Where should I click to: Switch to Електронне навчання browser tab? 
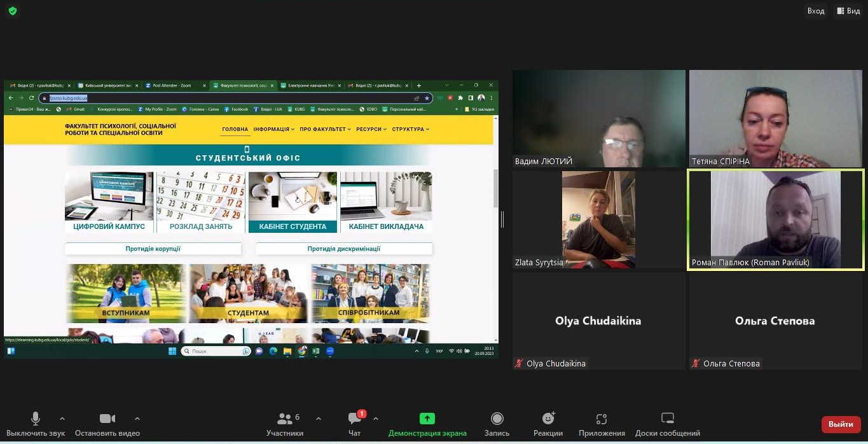tap(311, 85)
